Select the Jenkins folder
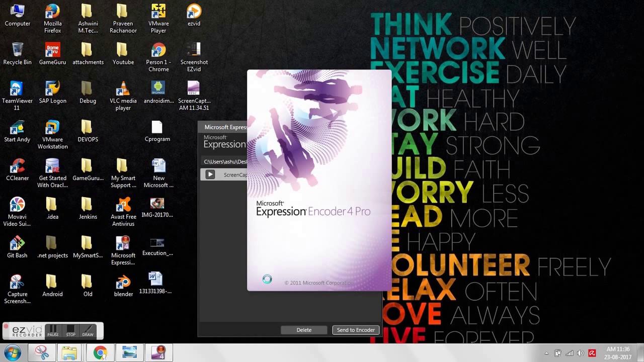Image resolution: width=644 pixels, height=362 pixels. click(88, 209)
